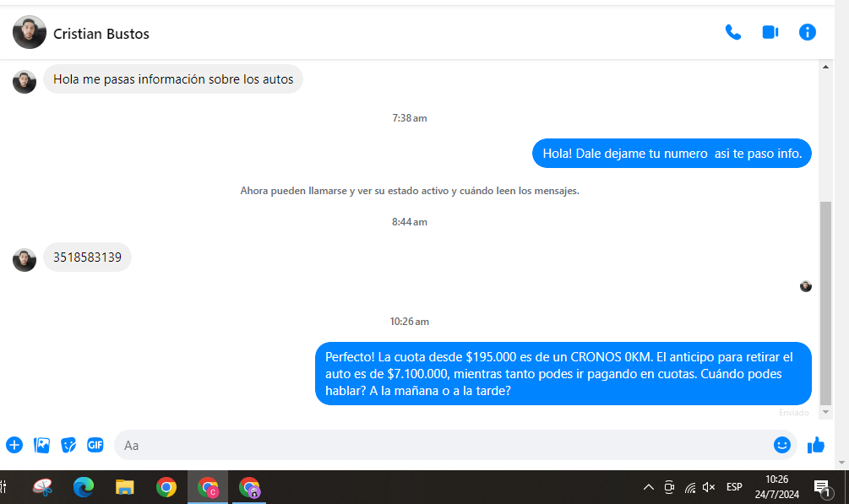Viewport: 849px width, 504px height.
Task: Open the taskbar clock and date
Action: pos(777,486)
